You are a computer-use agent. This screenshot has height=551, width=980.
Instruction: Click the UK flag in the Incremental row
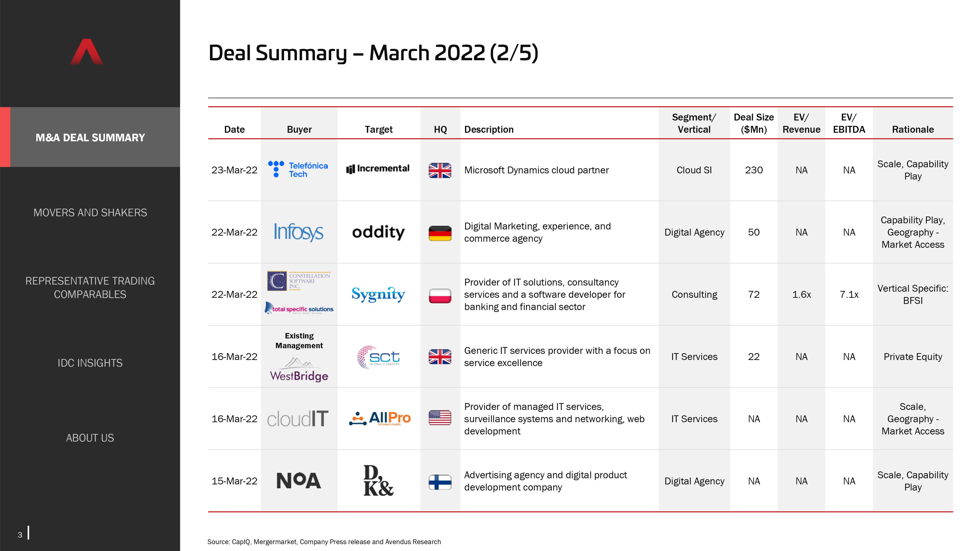[440, 170]
